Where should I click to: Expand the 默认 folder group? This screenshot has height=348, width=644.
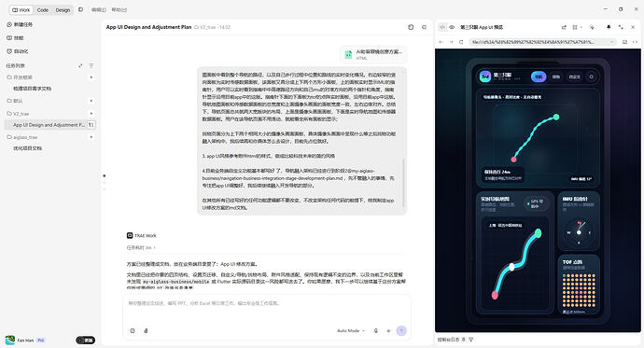(15, 101)
